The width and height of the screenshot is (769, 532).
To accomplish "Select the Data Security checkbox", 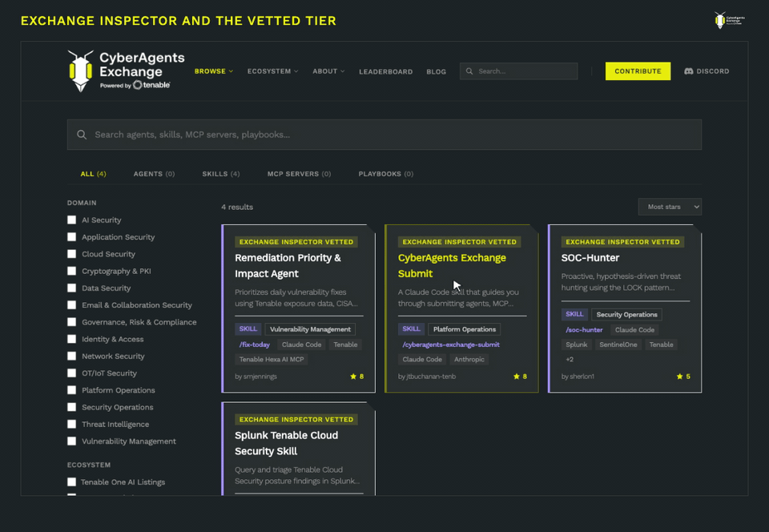I will pos(71,288).
